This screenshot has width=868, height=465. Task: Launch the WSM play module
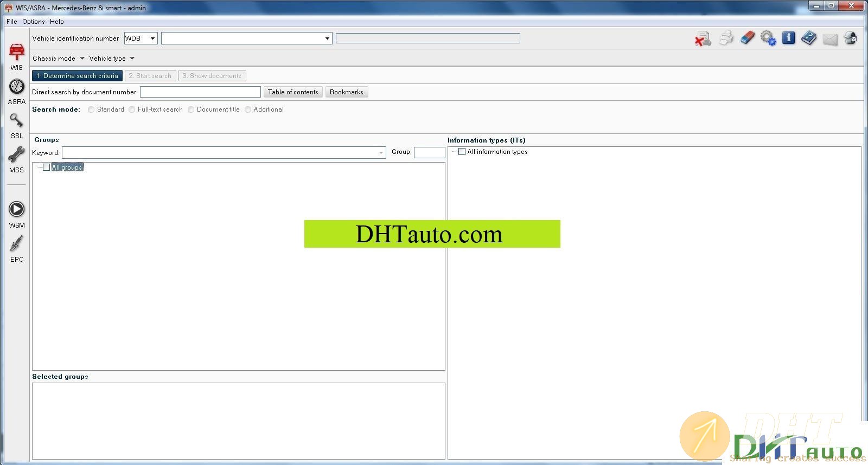point(17,215)
